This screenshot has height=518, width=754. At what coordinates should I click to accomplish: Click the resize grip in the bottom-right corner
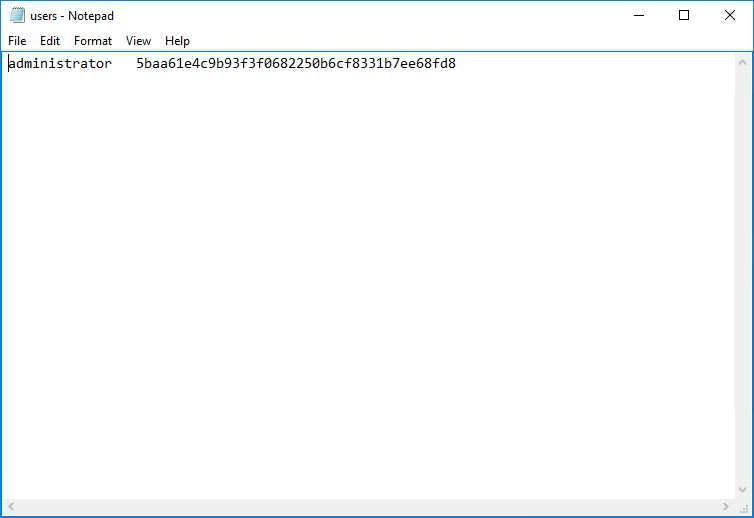tap(743, 507)
